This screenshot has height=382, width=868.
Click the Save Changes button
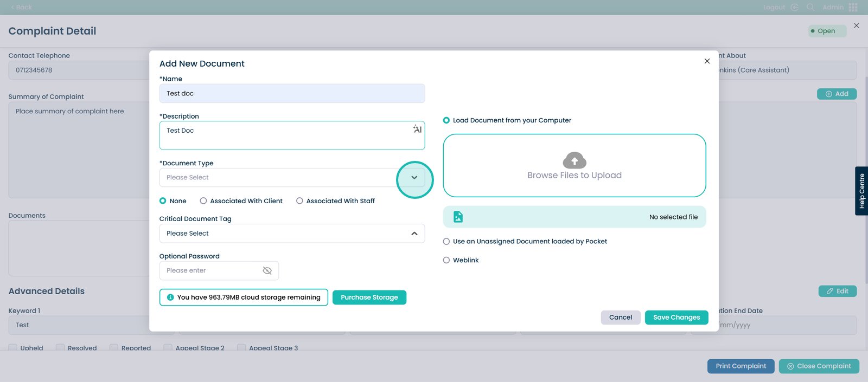pos(676,318)
